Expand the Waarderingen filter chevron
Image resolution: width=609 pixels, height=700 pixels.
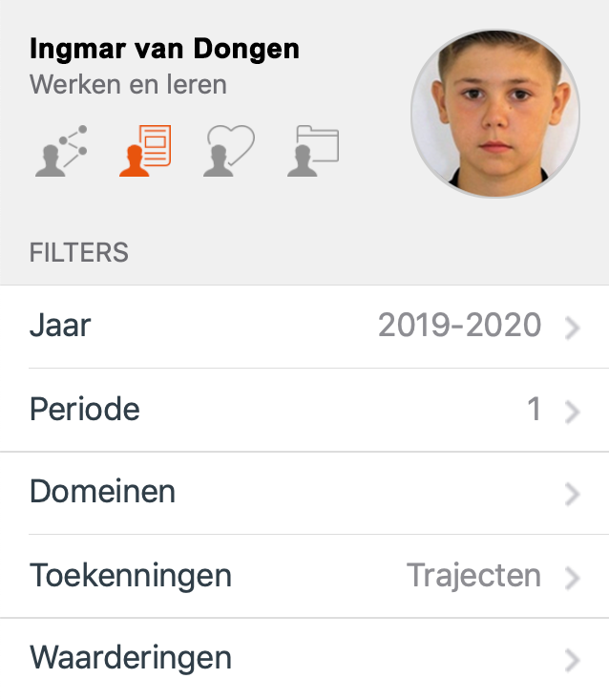pos(572,660)
